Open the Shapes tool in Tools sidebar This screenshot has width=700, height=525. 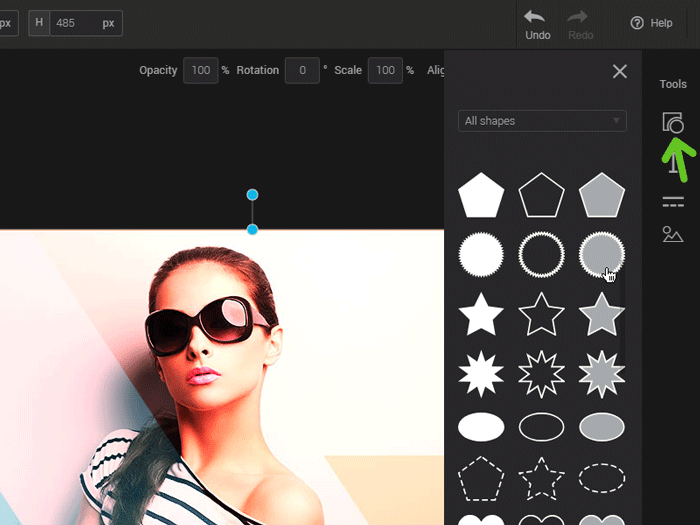673,124
